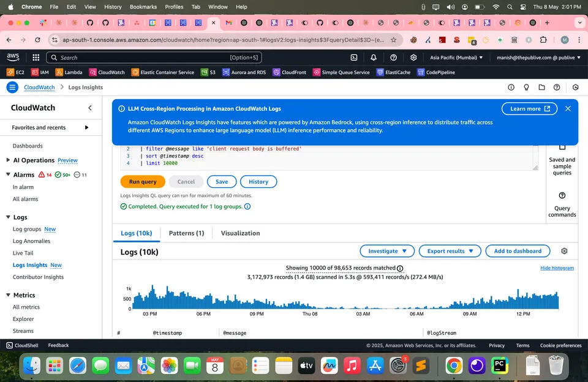The width and height of the screenshot is (588, 382).
Task: Collapse the Logs section in sidebar
Action: [x=8, y=217]
